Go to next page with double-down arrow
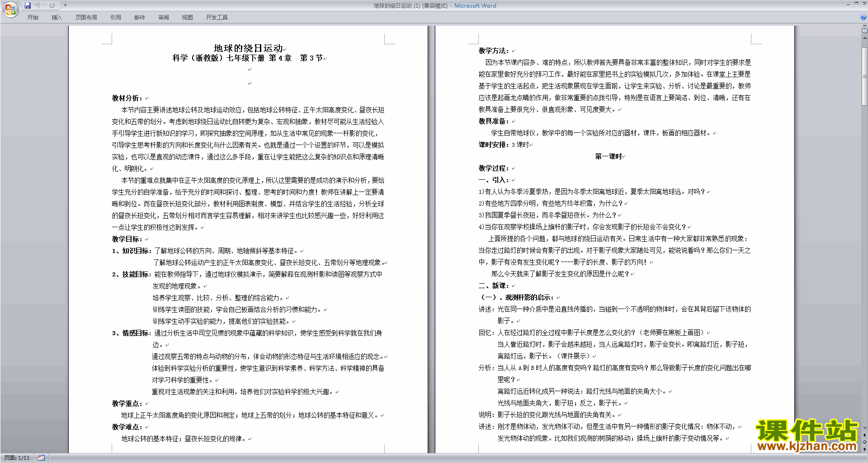868x463 pixels. (x=864, y=449)
